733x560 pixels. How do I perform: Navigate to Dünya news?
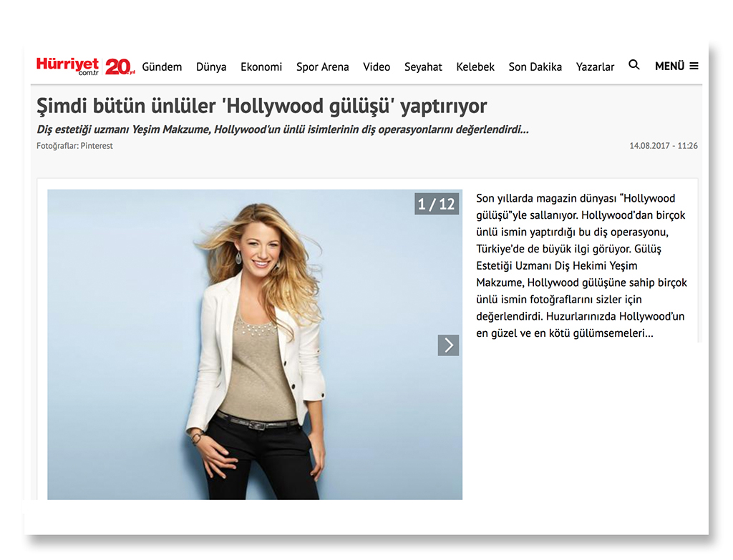(211, 67)
